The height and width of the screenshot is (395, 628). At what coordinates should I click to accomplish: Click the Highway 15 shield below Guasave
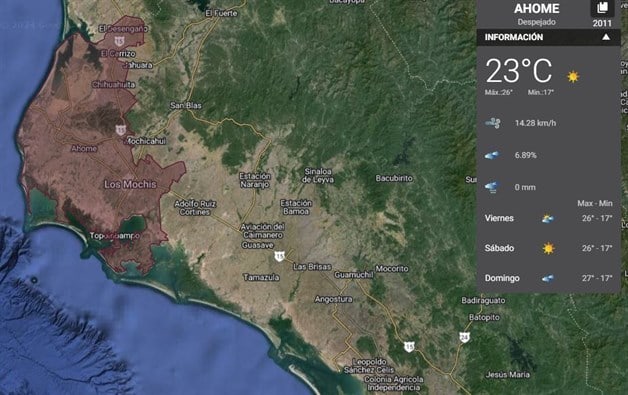(280, 256)
